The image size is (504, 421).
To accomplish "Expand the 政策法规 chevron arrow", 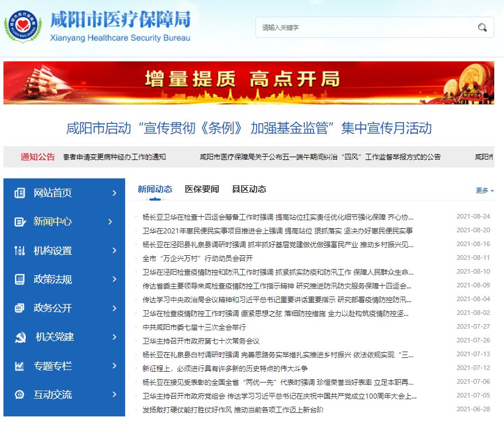I will coord(114,279).
